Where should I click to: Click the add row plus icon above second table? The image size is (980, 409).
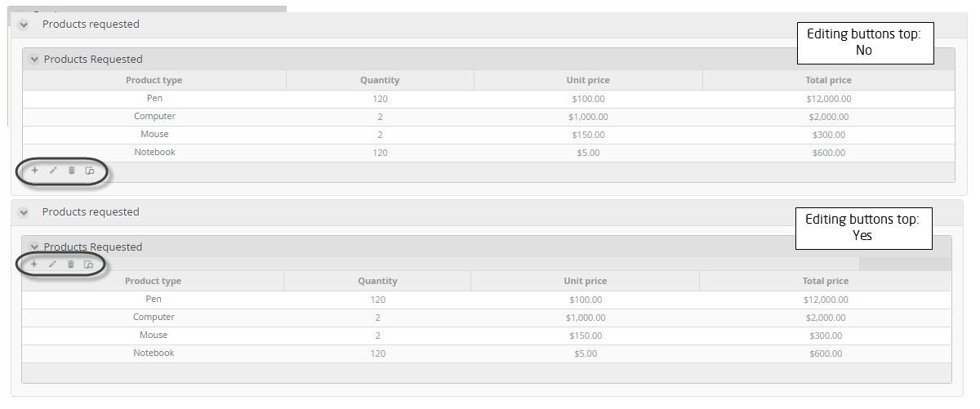(33, 264)
